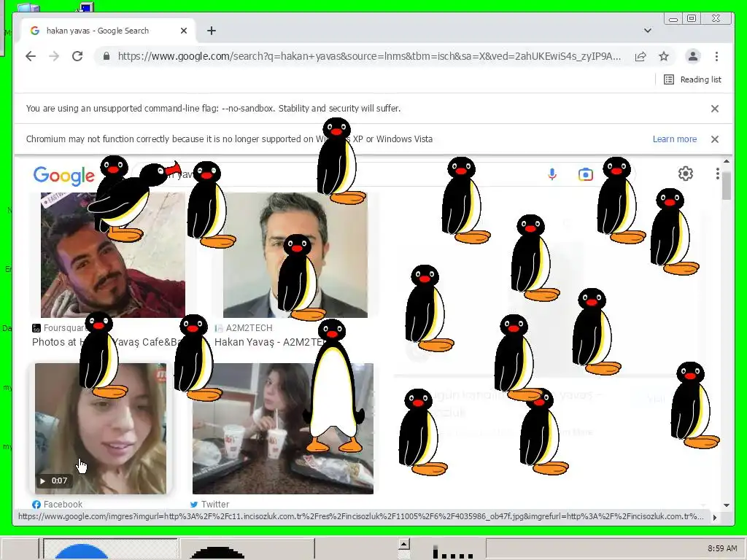Click the status bar right arrow

tap(715, 517)
